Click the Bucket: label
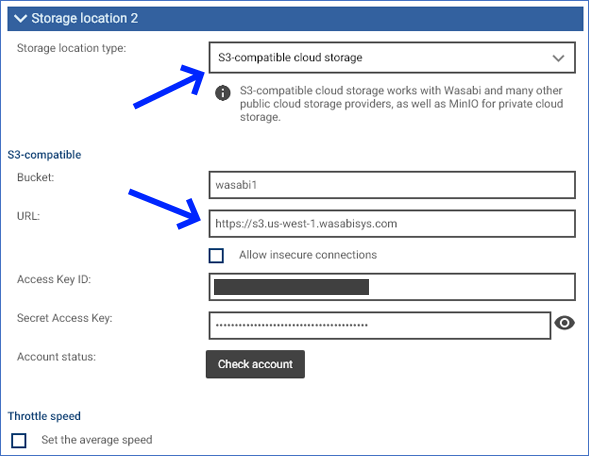589x456 pixels. point(36,177)
